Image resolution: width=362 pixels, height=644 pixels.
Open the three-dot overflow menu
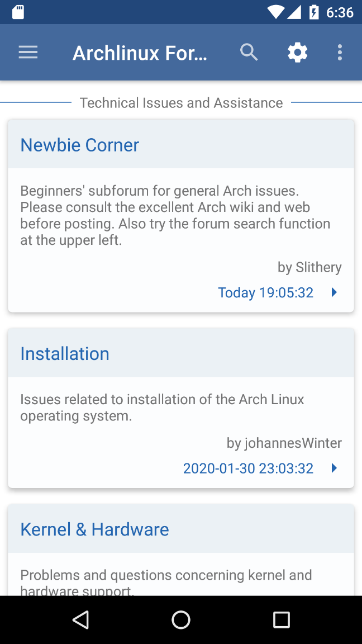340,53
